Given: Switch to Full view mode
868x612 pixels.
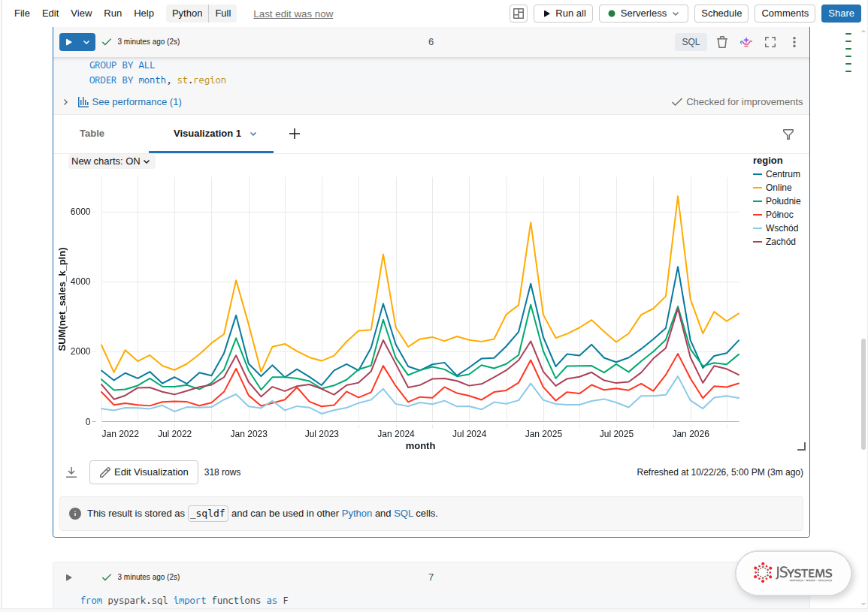Looking at the screenshot, I should (x=223, y=14).
